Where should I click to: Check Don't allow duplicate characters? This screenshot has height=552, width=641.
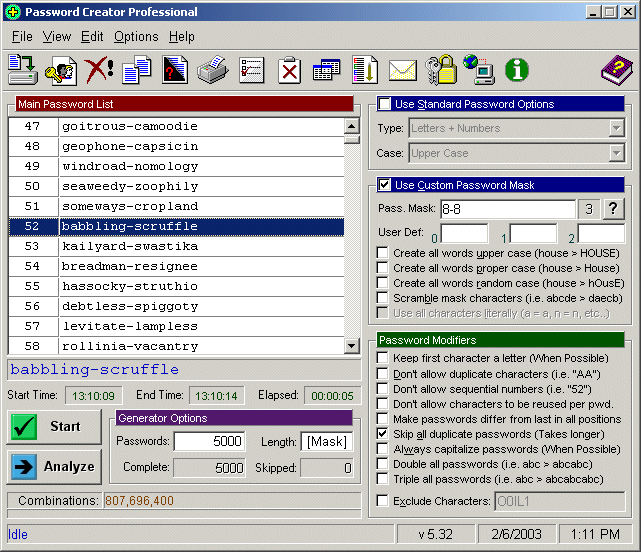click(383, 374)
